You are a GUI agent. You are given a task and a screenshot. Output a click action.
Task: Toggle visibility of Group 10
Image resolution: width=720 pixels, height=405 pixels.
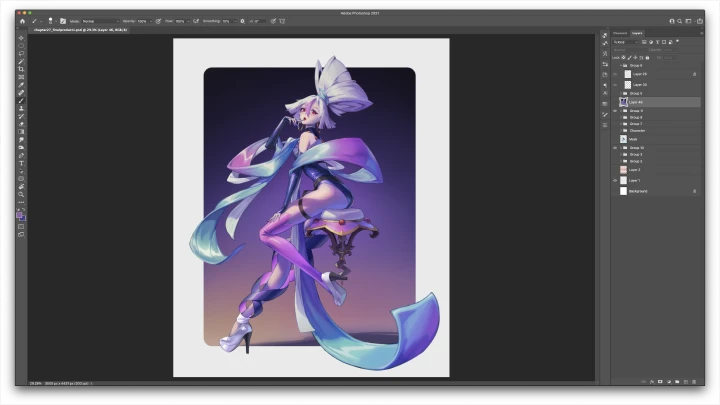coord(615,147)
